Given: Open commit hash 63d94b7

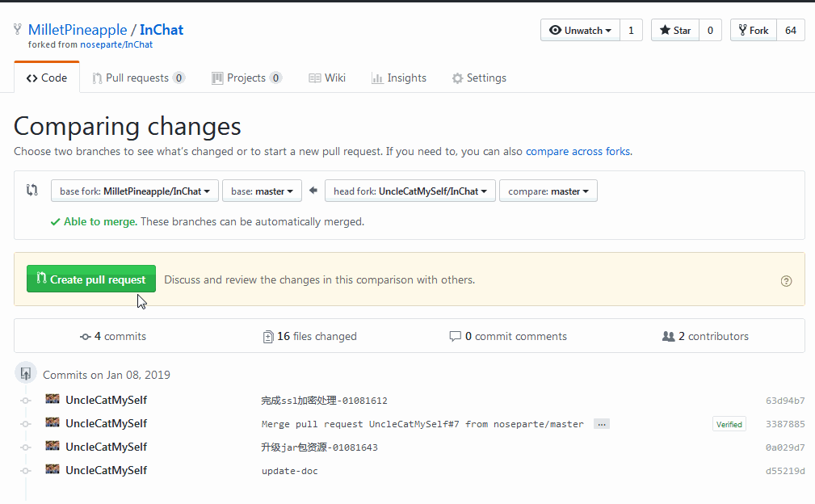Looking at the screenshot, I should coord(785,401).
